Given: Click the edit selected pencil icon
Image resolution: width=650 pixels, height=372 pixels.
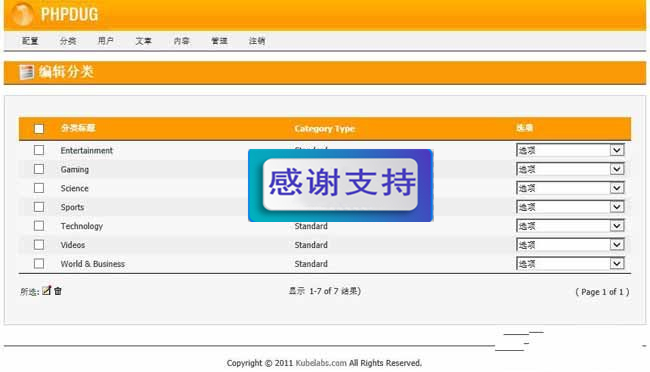Looking at the screenshot, I should 46,291.
